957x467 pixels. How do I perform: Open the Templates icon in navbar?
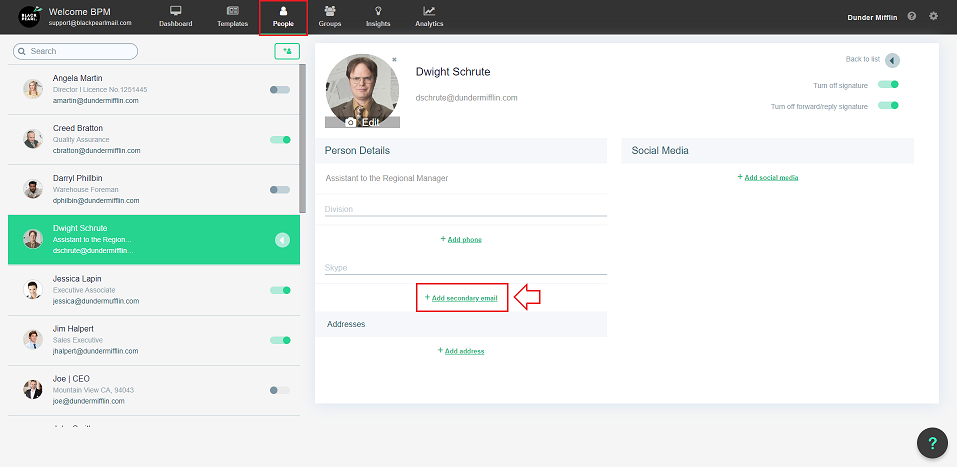pos(232,11)
